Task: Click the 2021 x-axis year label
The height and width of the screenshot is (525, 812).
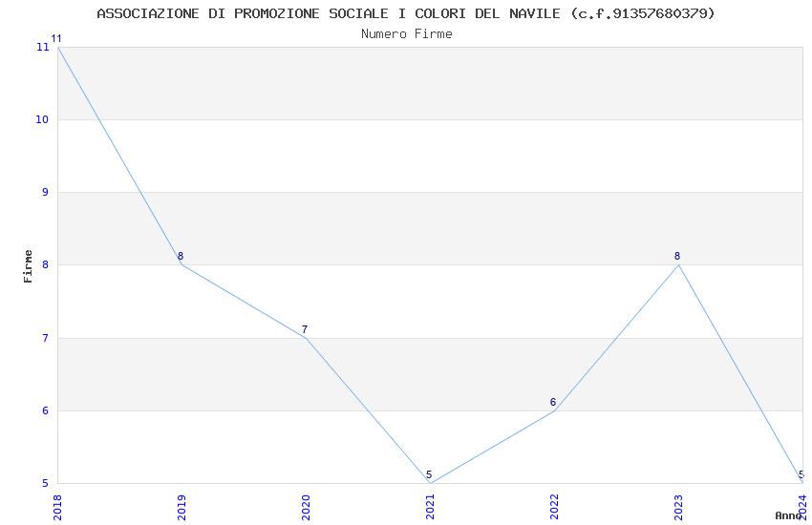Action: point(430,508)
